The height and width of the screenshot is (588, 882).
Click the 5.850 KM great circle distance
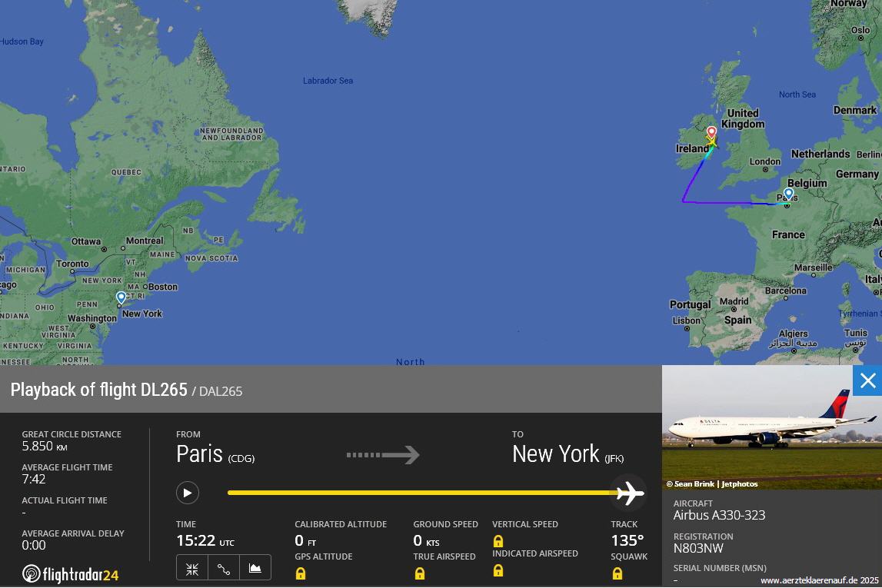(45, 447)
